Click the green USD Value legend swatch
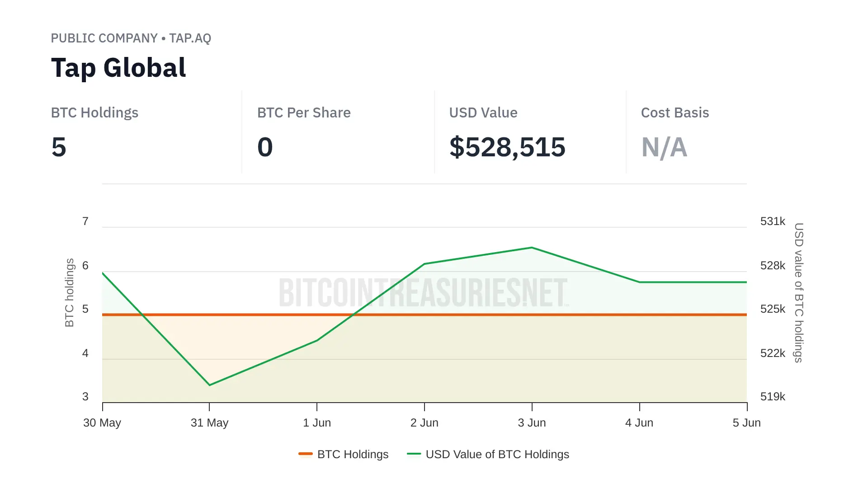The image size is (868, 488). pyautogui.click(x=414, y=454)
